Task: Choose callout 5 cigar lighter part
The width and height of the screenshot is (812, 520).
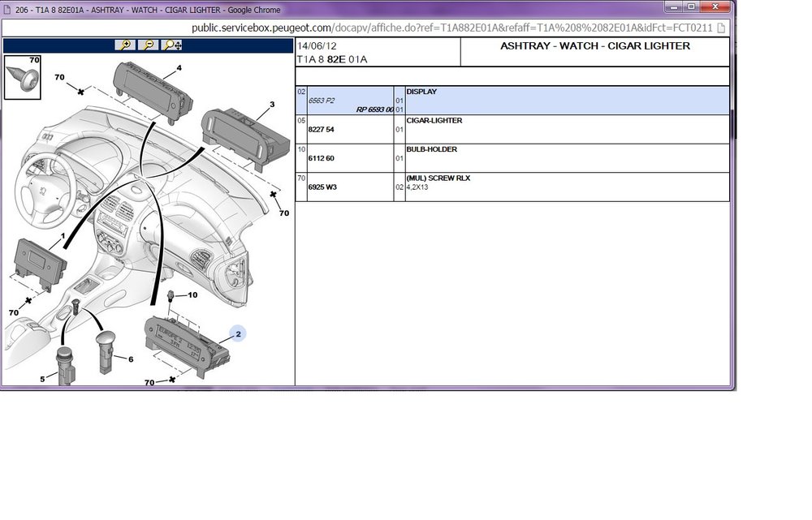Action: [x=42, y=380]
